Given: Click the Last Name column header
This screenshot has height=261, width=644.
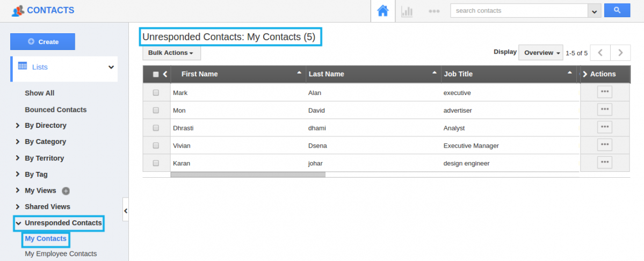Looking at the screenshot, I should (327, 74).
